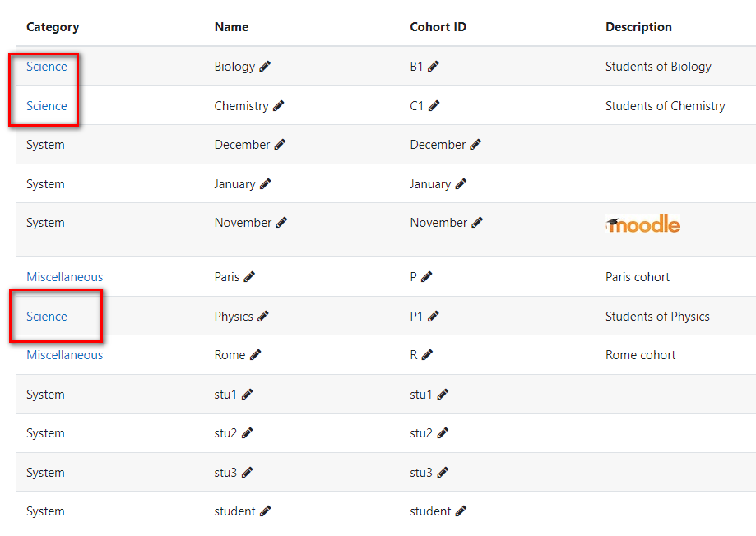Edit the Physics cohort name pencil
This screenshot has height=536, width=756.
[262, 317]
